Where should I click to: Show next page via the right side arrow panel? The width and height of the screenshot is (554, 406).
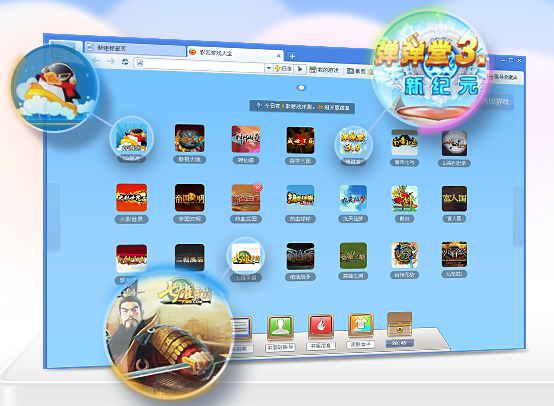click(518, 215)
